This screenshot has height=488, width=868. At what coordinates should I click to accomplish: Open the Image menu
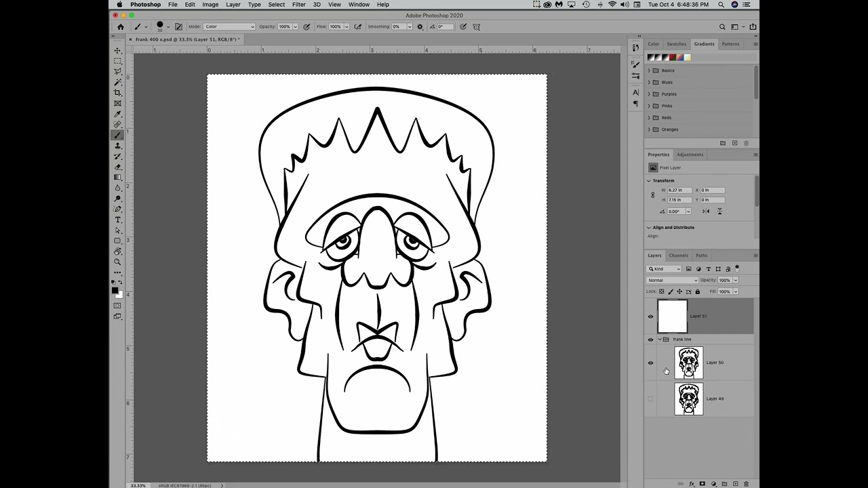pos(210,5)
